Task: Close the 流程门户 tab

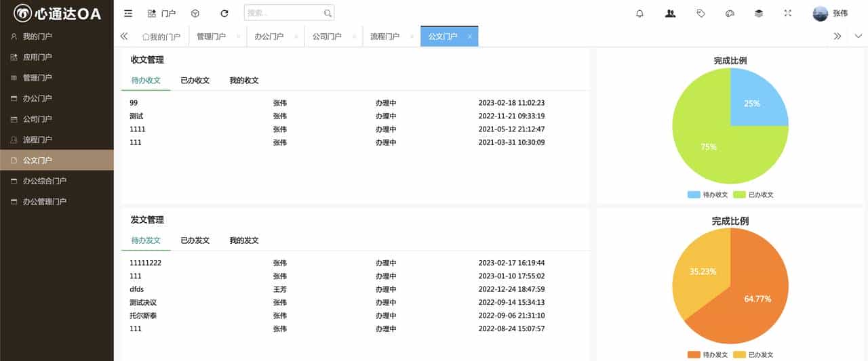Action: pos(412,37)
